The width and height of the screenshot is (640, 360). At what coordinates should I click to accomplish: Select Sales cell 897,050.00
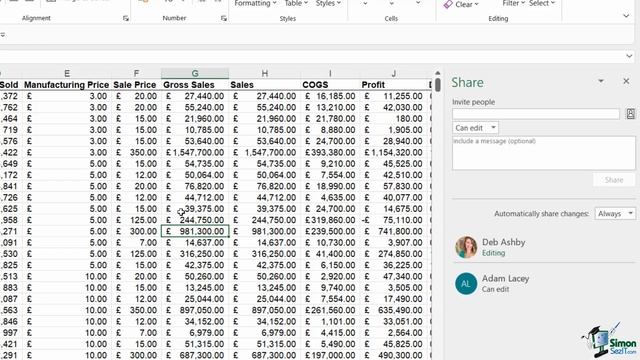point(265,310)
